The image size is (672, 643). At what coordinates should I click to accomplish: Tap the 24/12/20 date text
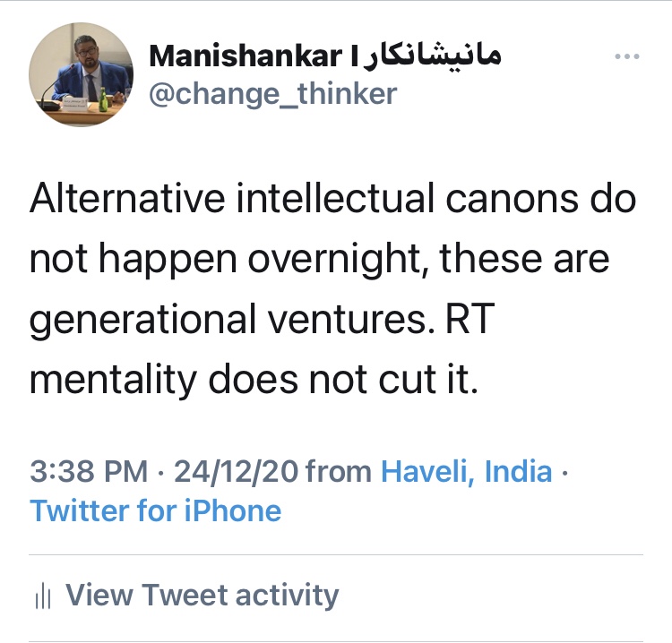237,472
